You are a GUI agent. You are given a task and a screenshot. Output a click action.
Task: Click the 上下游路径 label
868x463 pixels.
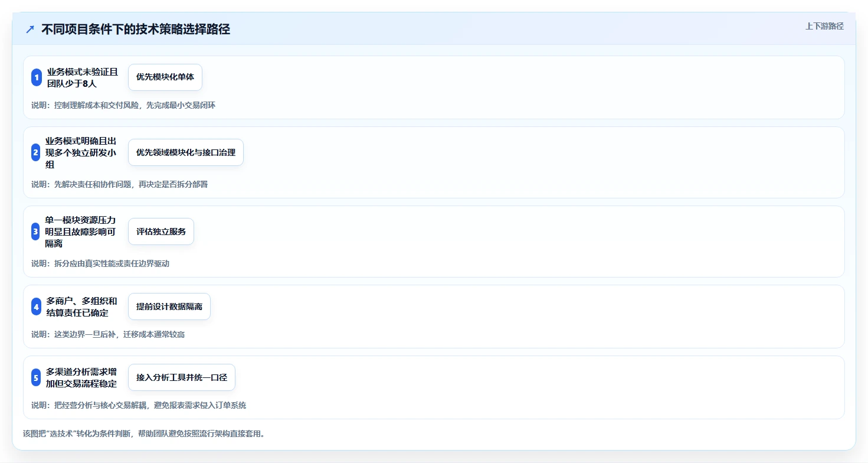(x=825, y=26)
